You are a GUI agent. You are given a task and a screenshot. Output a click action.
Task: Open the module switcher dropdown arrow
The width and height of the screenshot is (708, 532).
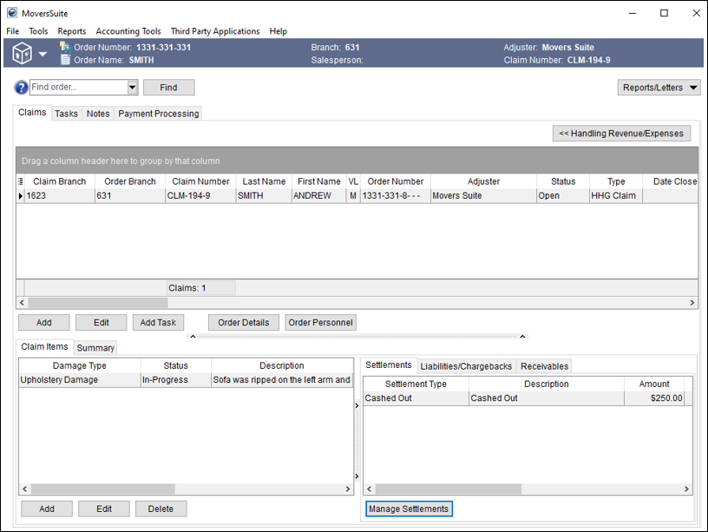(43, 54)
